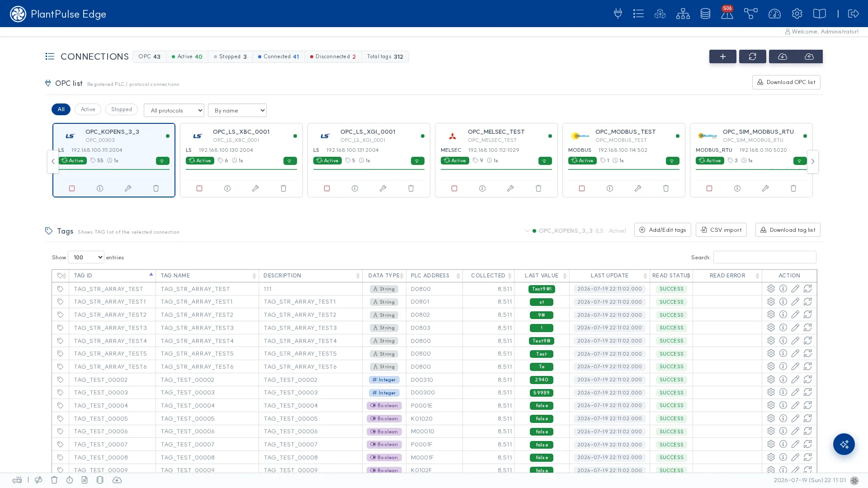Click Download tag list button
Viewport: 868px width, 488px height.
788,230
